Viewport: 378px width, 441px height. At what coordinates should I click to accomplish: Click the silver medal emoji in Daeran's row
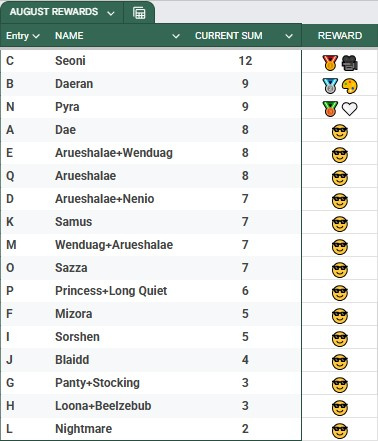coord(330,86)
